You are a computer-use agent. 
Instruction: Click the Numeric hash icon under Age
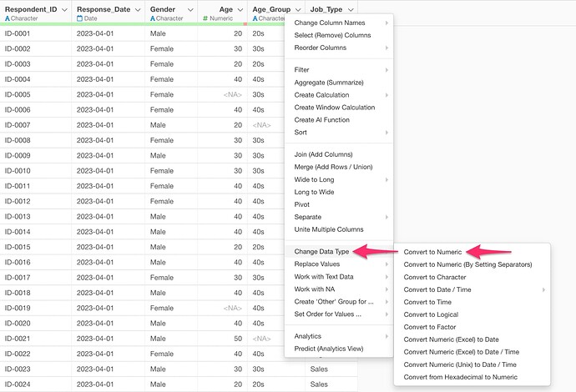[x=205, y=18]
